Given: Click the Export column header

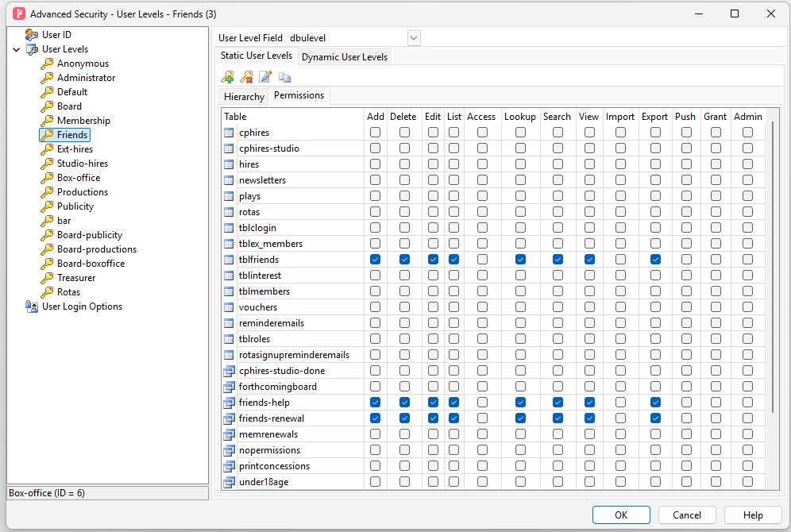Looking at the screenshot, I should coord(654,117).
